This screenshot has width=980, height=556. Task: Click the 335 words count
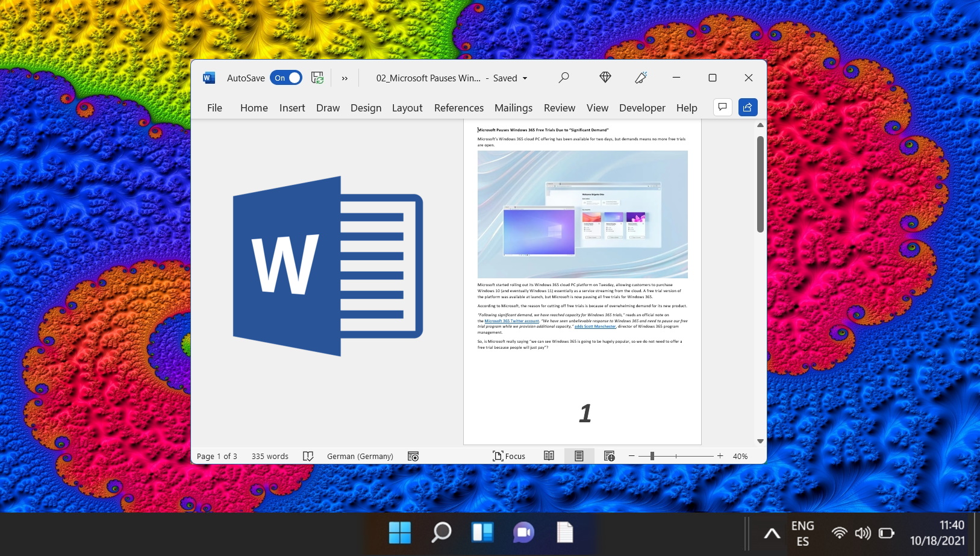click(x=270, y=456)
